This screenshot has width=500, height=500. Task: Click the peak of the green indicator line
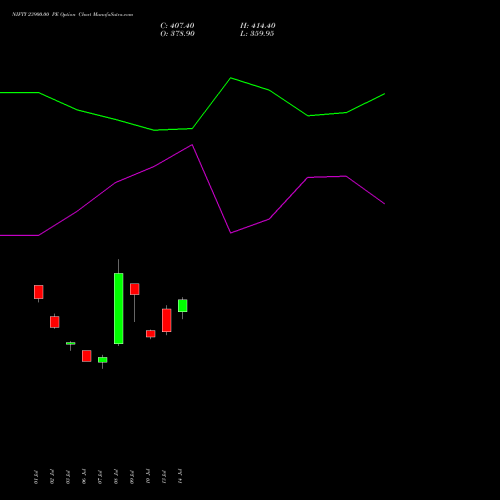coord(231,78)
